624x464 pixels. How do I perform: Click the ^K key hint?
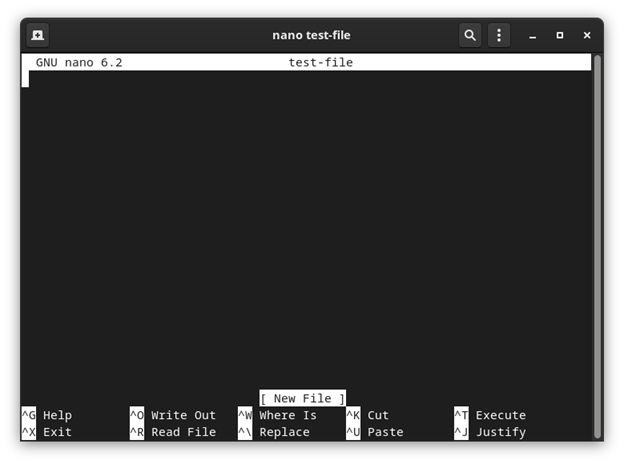coord(353,415)
